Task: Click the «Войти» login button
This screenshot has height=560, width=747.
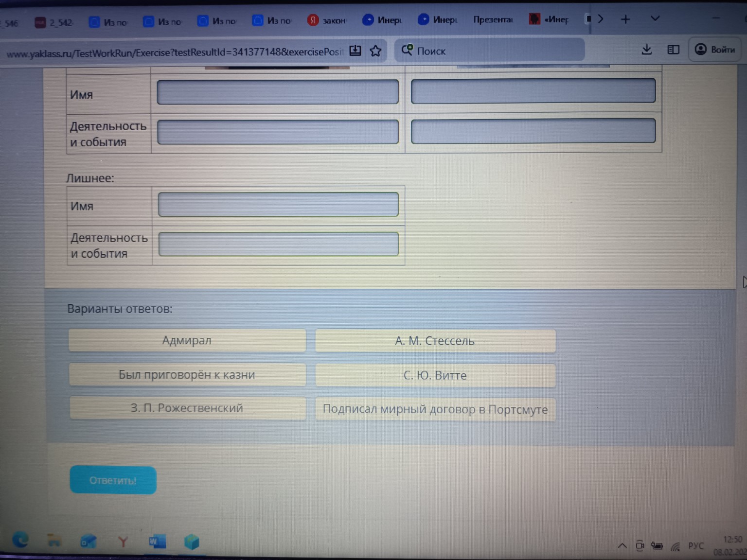Action: click(715, 50)
